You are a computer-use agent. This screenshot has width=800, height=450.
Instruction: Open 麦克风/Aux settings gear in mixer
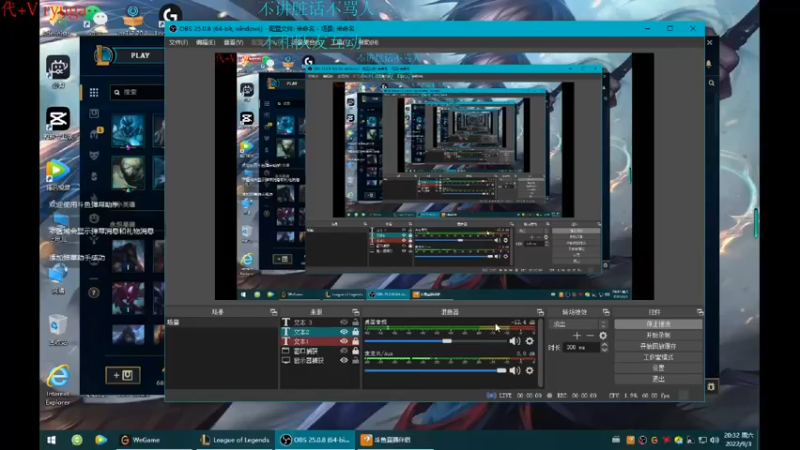click(530, 370)
